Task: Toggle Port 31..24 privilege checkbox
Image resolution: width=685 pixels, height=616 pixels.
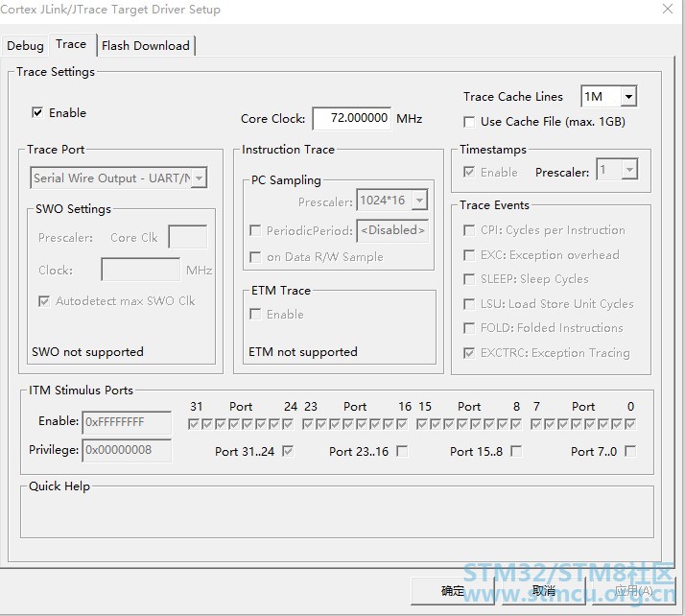Action: [288, 451]
